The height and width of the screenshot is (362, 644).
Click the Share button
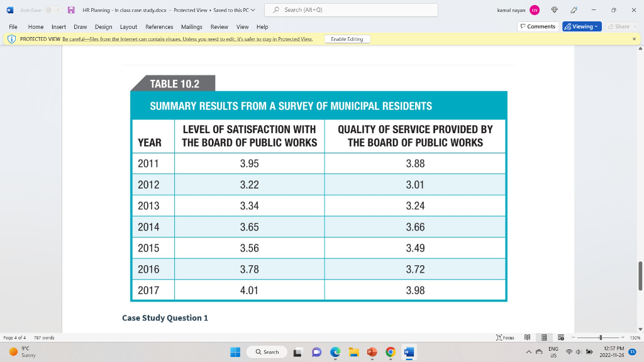621,26
